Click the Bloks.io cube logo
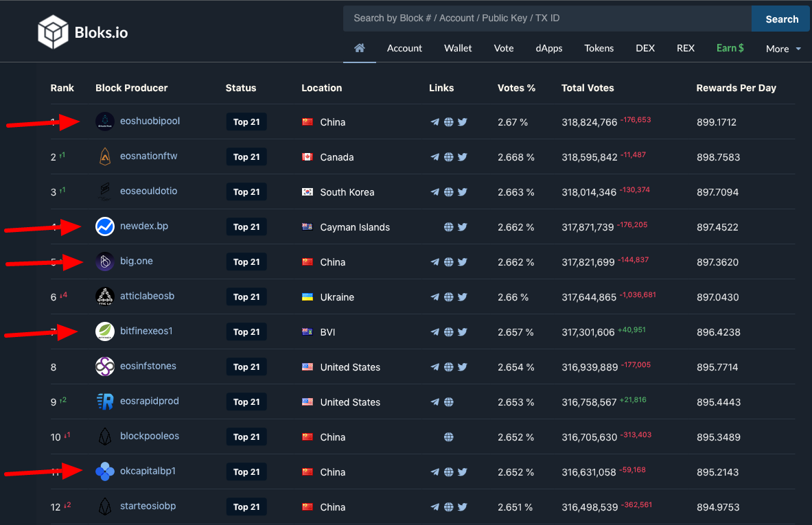Image resolution: width=812 pixels, height=525 pixels. tap(53, 32)
